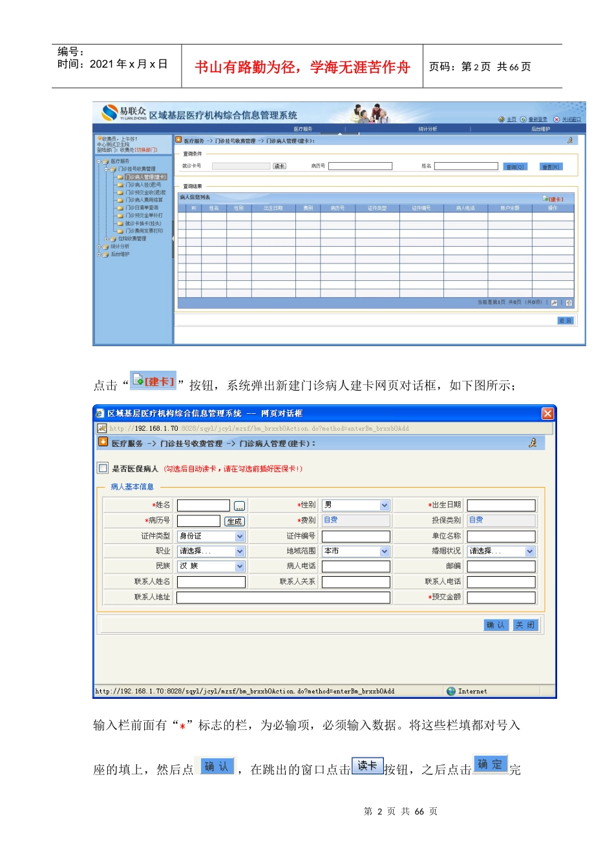614x868 pixels.
Task: Click the go-to-page icon in the table footer
Action: point(555,302)
